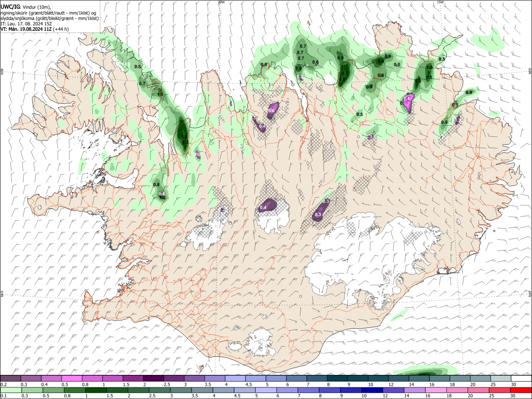
Task: Pick the bright pink 0.5 snow swatch
Action: coord(71,379)
